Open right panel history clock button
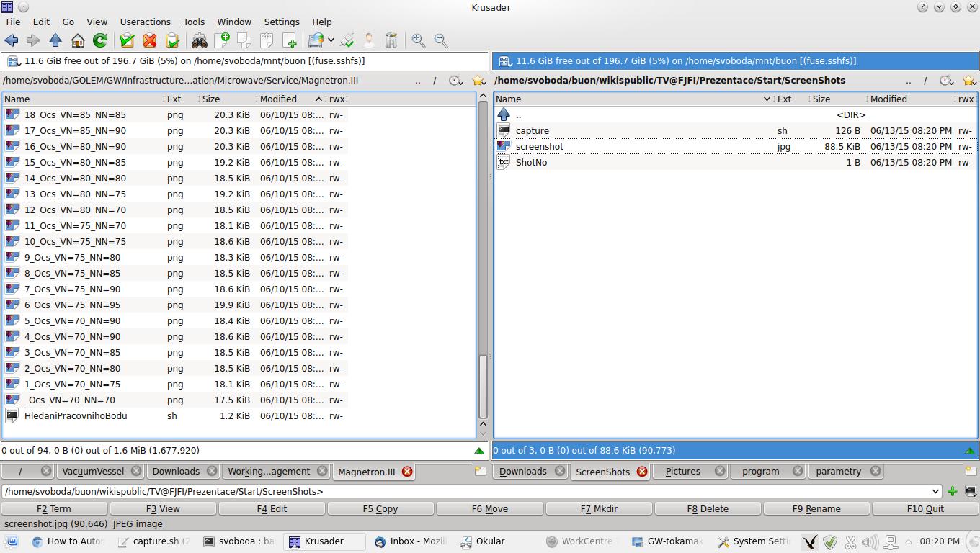 click(947, 81)
